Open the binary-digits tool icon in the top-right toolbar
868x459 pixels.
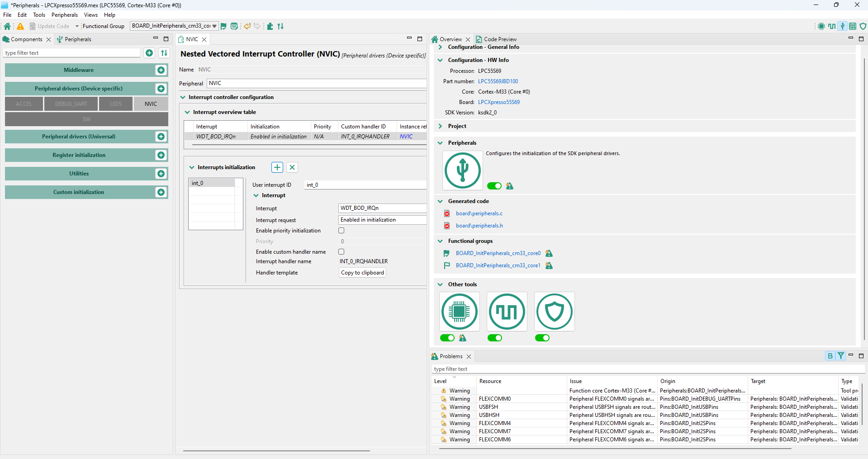coord(853,26)
